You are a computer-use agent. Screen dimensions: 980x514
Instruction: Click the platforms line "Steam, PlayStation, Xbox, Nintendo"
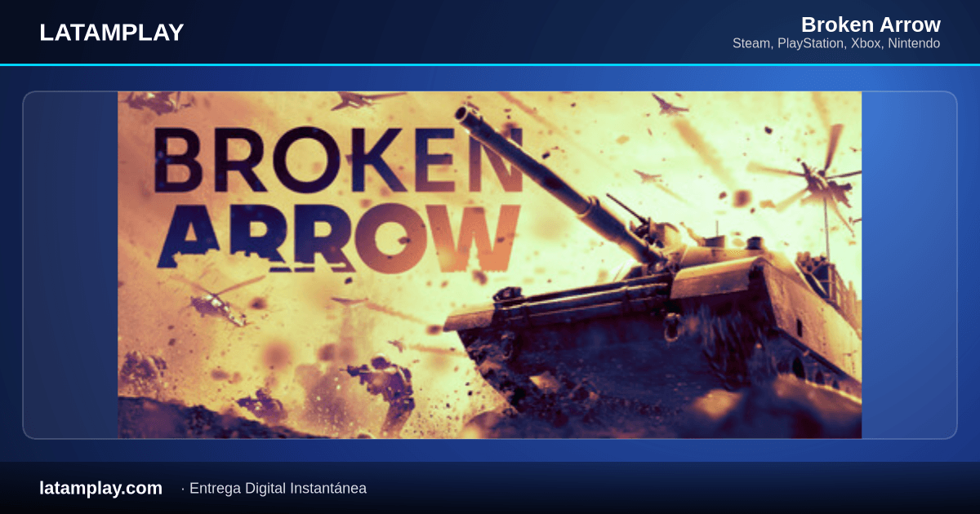(836, 43)
